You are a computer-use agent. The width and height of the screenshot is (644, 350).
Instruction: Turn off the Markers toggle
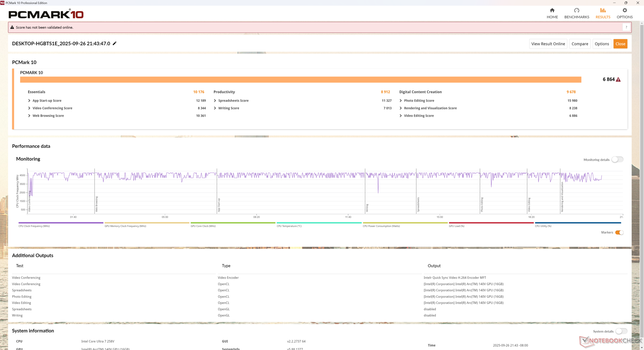coord(619,233)
